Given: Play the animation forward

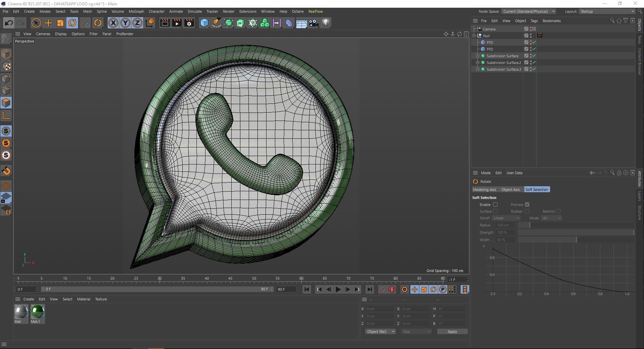Looking at the screenshot, I should pos(338,289).
